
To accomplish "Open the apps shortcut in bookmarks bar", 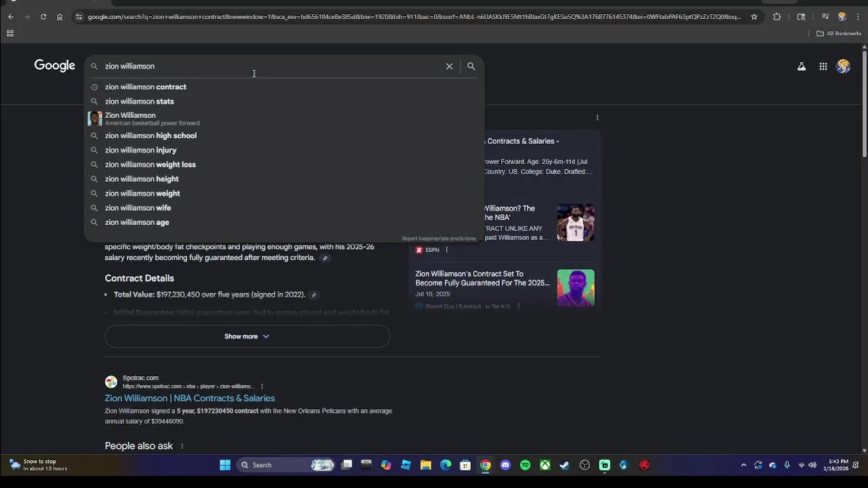I will point(10,33).
